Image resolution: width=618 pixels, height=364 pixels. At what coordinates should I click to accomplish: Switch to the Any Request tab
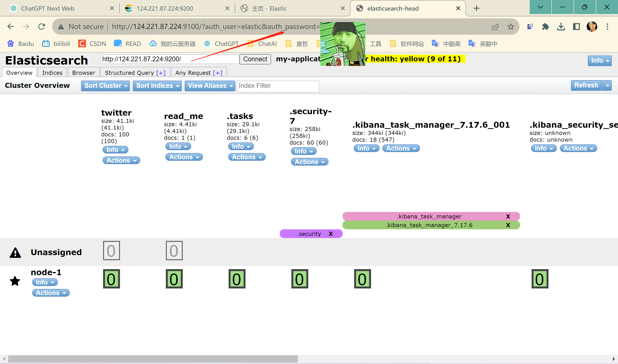pyautogui.click(x=199, y=72)
